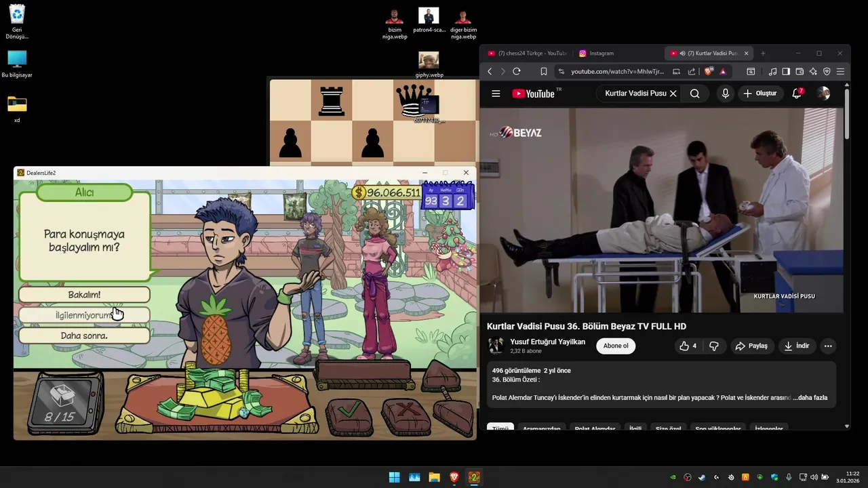868x488 pixels.
Task: Open the Leo AI sparkle icon
Action: click(813, 71)
